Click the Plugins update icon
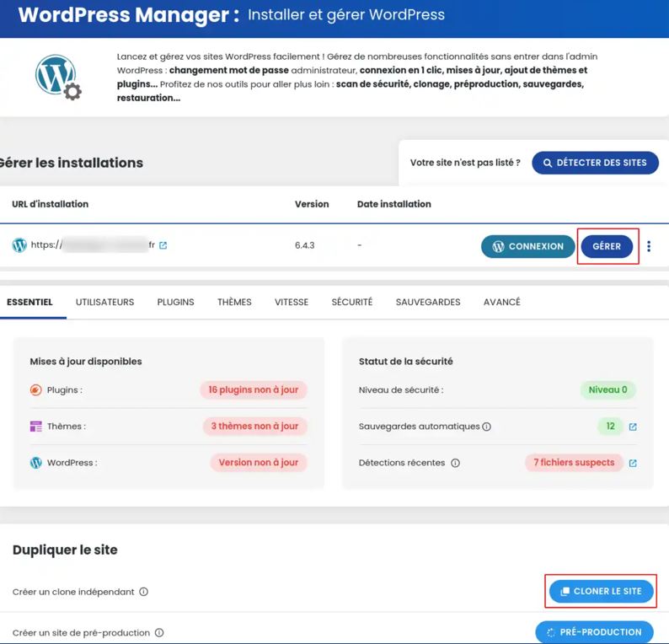This screenshot has width=669, height=644. coord(36,390)
